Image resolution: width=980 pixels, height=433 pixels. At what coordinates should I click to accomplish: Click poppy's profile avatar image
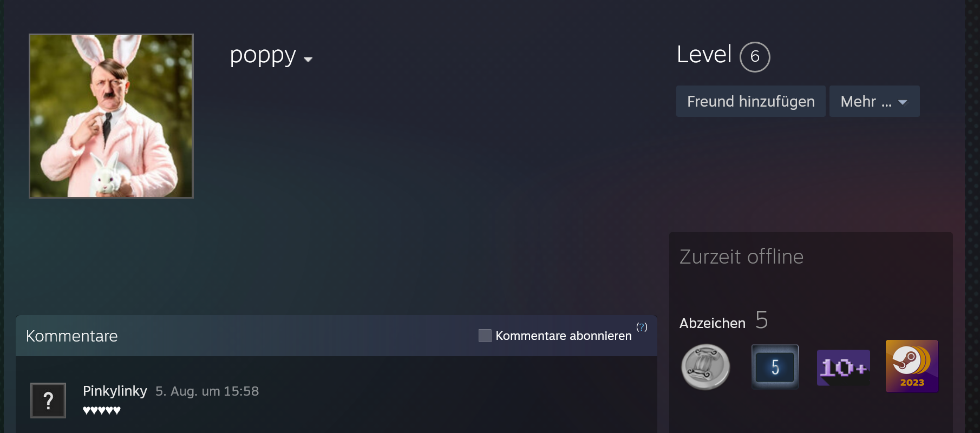(111, 116)
